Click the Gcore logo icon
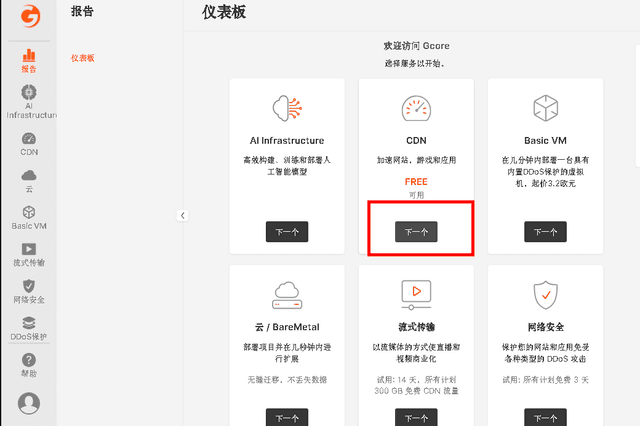 (x=28, y=17)
